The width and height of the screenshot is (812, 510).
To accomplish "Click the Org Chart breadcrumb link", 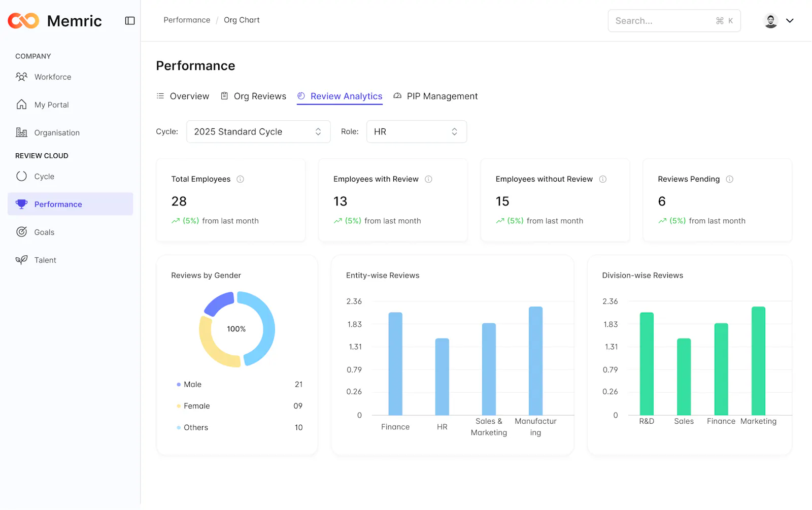I will [x=242, y=20].
